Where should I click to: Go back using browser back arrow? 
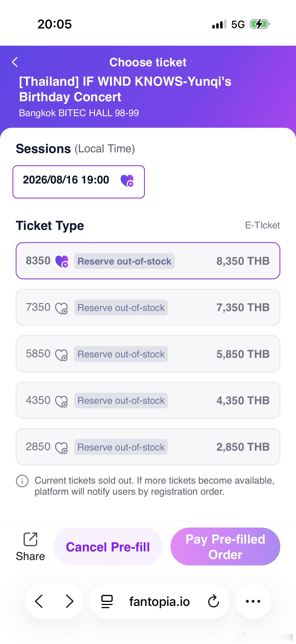coord(39,601)
